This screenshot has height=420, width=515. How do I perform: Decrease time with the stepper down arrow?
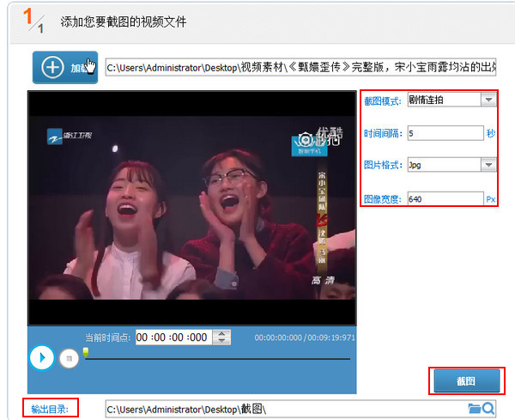222,341
